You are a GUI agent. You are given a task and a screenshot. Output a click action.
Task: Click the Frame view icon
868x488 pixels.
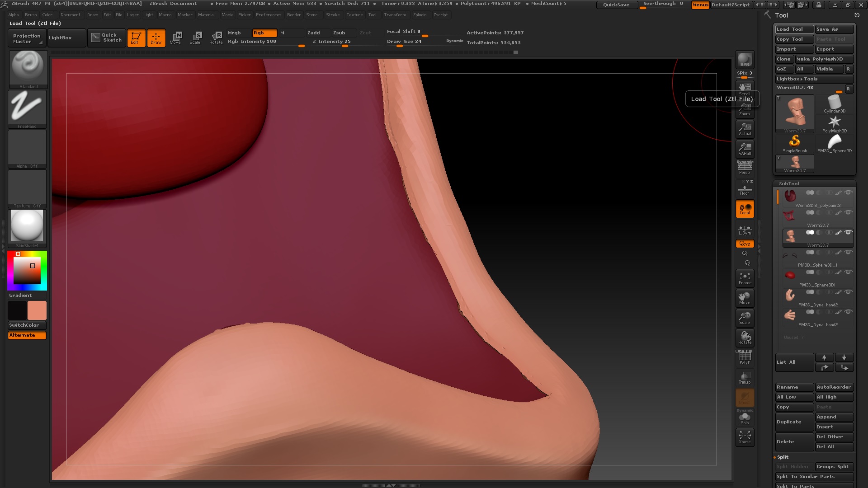pos(745,278)
